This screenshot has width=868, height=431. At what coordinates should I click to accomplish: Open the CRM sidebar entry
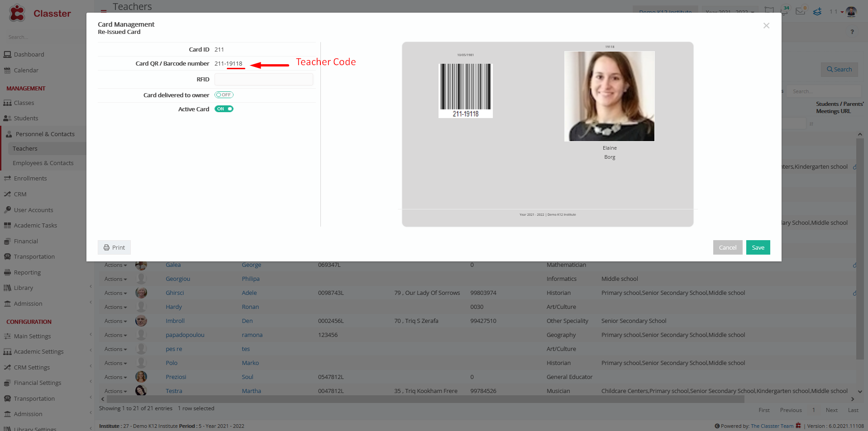pos(20,194)
